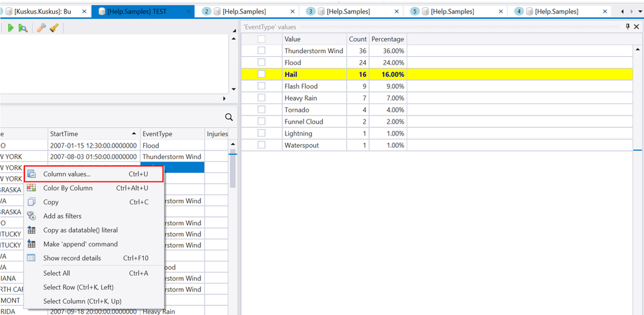Click the results grid vertical scrollbar thumb
The image size is (644, 315).
[x=233, y=168]
